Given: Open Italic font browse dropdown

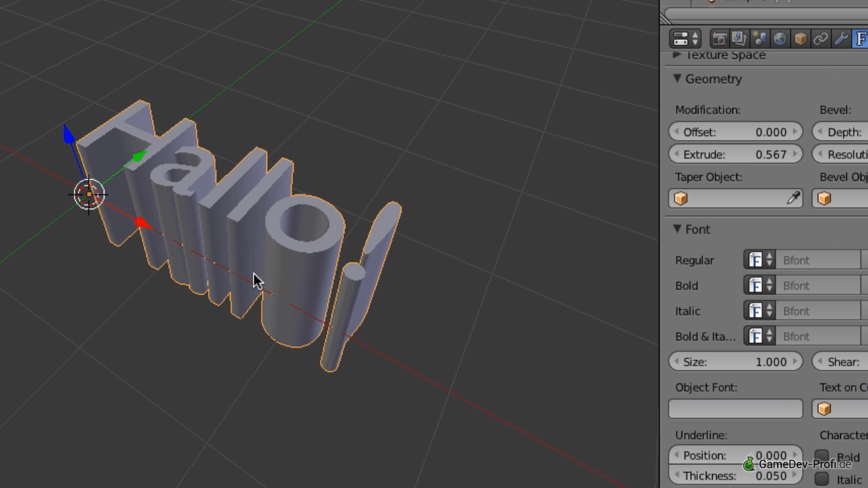Looking at the screenshot, I should 760,311.
